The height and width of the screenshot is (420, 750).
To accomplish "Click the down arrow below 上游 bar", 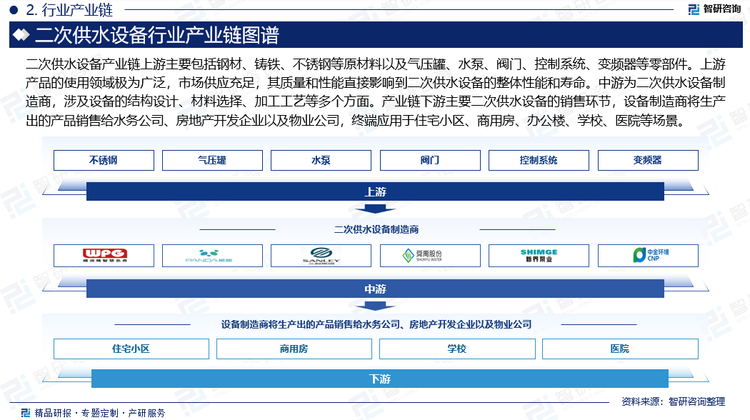I will coord(375,209).
